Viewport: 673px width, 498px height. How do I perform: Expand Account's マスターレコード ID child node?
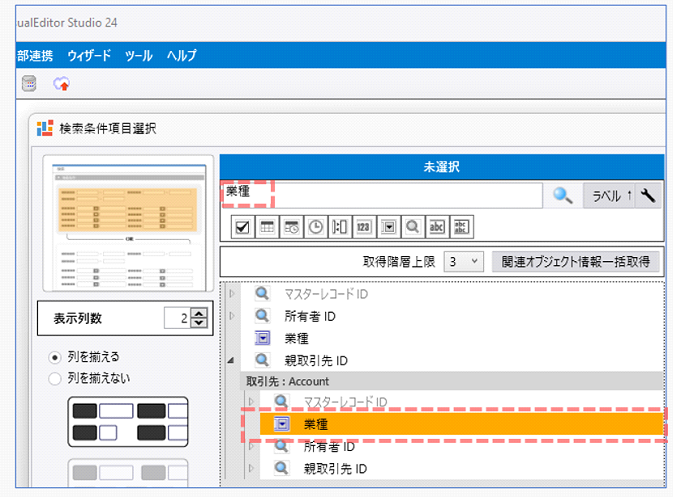click(x=251, y=402)
